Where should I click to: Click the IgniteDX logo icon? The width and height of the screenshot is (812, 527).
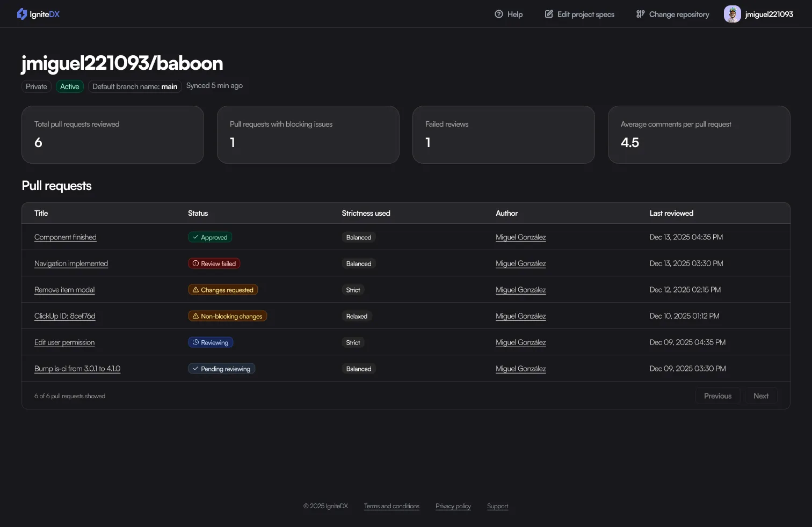click(21, 13)
